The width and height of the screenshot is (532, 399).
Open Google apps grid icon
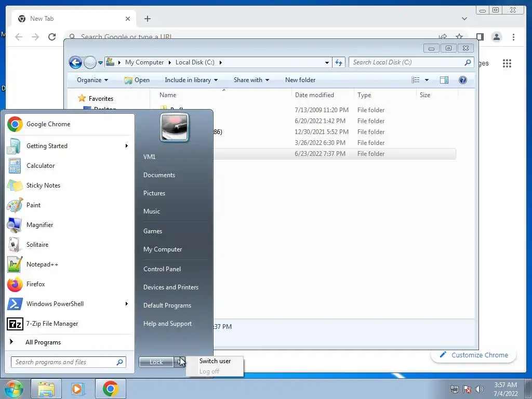[507, 63]
